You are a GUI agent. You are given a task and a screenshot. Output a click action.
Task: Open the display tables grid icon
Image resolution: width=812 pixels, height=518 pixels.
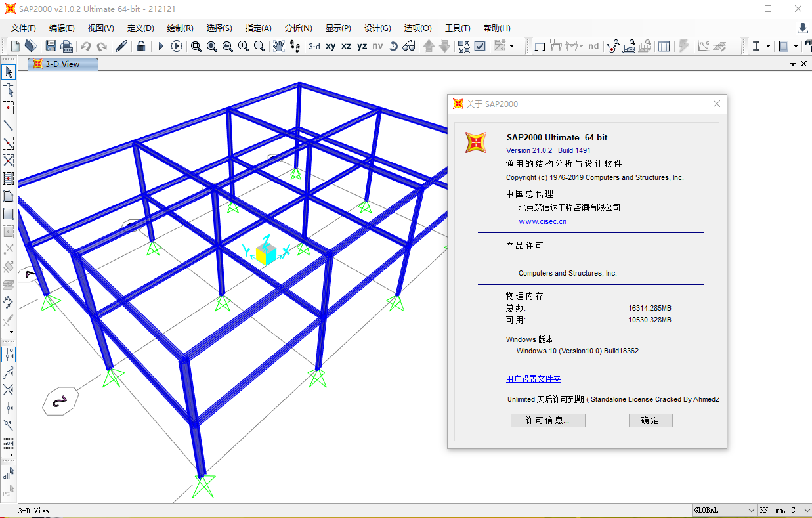(x=664, y=46)
